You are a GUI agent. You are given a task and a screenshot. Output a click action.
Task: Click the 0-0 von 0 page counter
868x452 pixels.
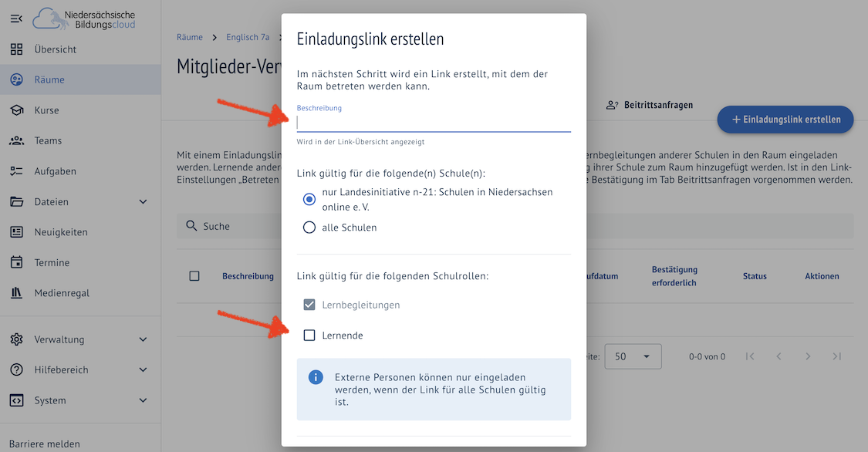pos(707,357)
